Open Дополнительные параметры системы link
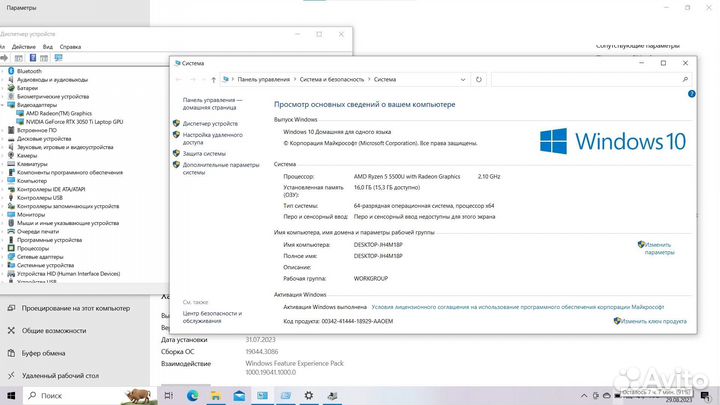The height and width of the screenshot is (405, 720). coord(221,169)
